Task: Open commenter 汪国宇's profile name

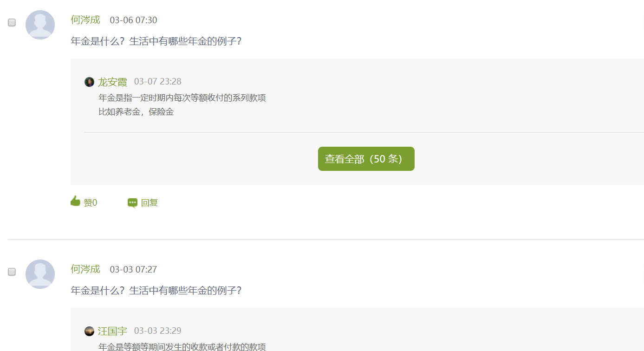Action: [x=112, y=331]
